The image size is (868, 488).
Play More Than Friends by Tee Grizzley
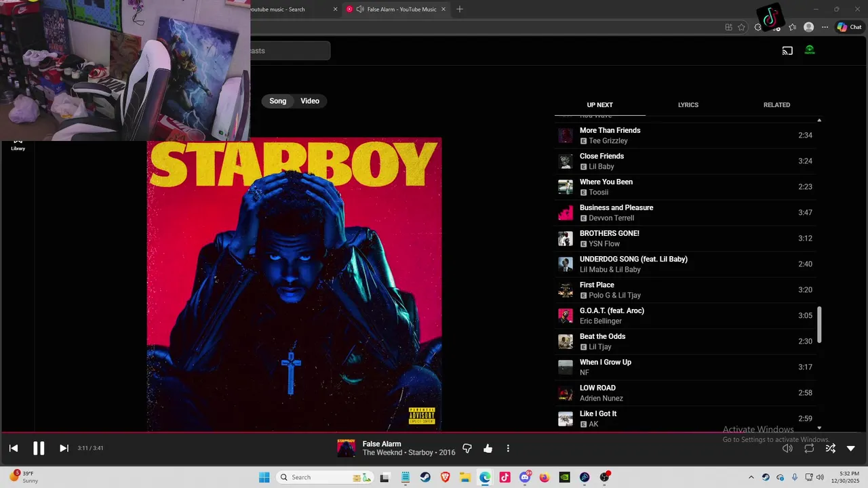685,136
